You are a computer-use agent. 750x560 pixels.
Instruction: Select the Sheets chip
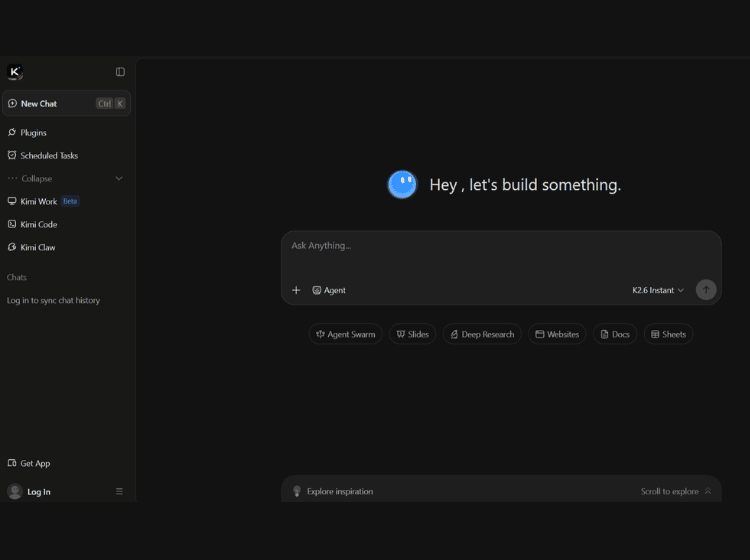click(668, 334)
